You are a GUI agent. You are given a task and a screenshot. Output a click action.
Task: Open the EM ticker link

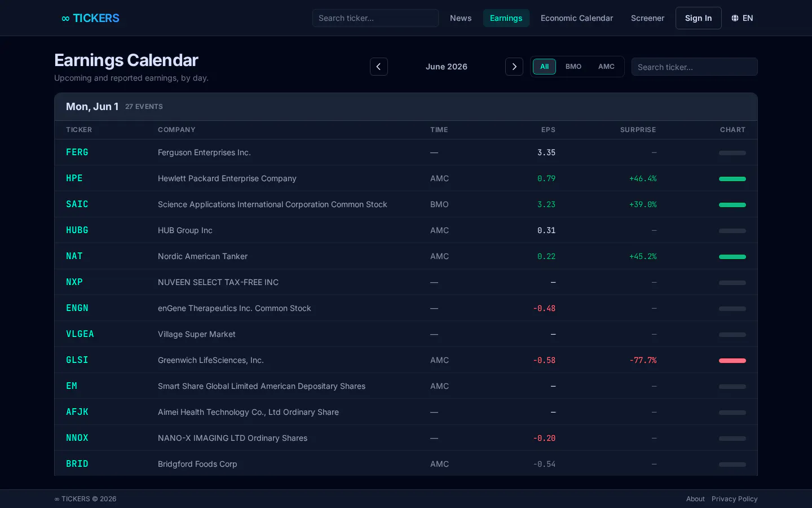point(72,386)
